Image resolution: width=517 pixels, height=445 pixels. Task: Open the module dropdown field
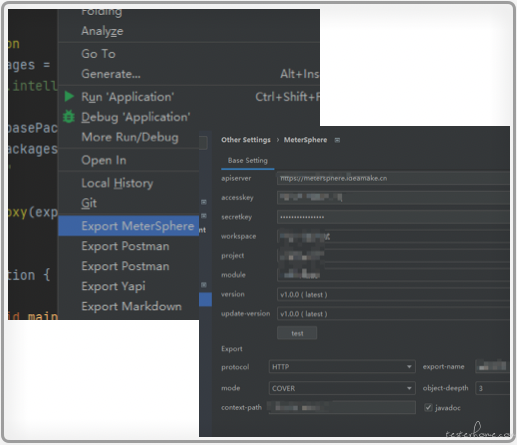click(393, 275)
